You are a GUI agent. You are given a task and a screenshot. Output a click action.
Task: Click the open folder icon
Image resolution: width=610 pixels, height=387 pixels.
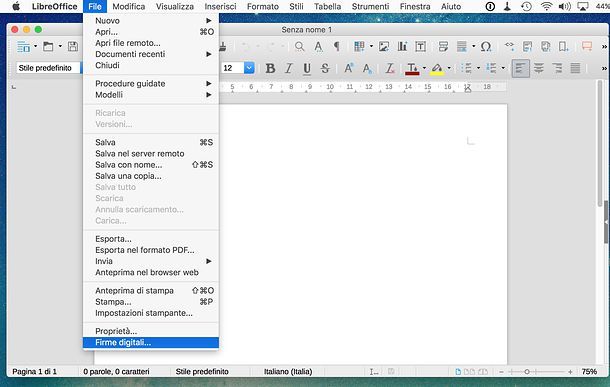coord(48,47)
